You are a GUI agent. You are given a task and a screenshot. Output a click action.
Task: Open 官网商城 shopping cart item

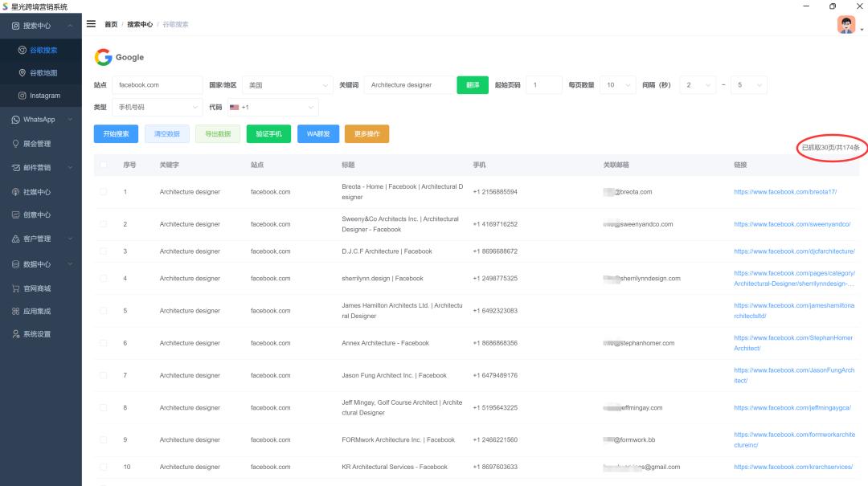click(x=37, y=288)
